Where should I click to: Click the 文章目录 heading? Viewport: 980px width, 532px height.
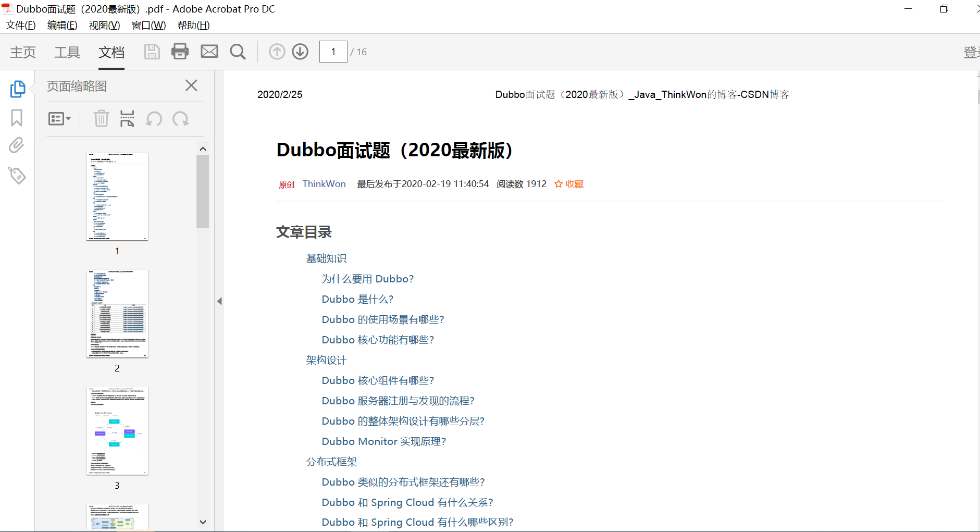(304, 232)
